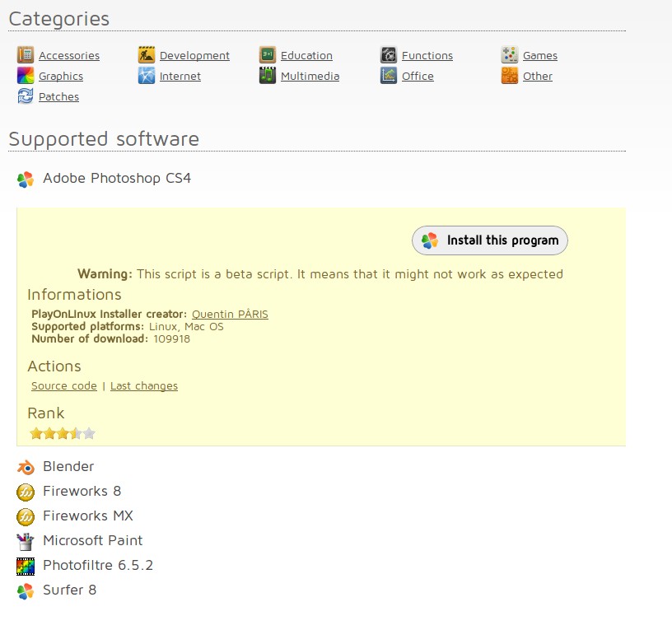Viewport: 672px width, 630px height.
Task: Open the Other category link
Action: click(538, 77)
